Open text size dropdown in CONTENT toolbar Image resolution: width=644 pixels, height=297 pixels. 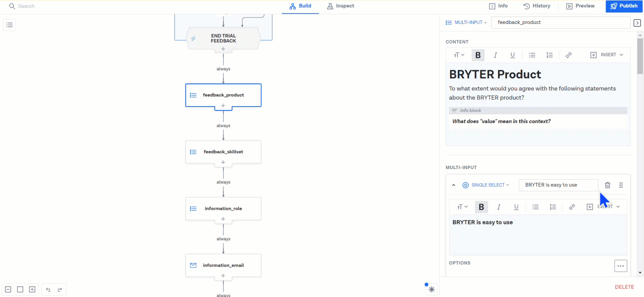point(459,55)
